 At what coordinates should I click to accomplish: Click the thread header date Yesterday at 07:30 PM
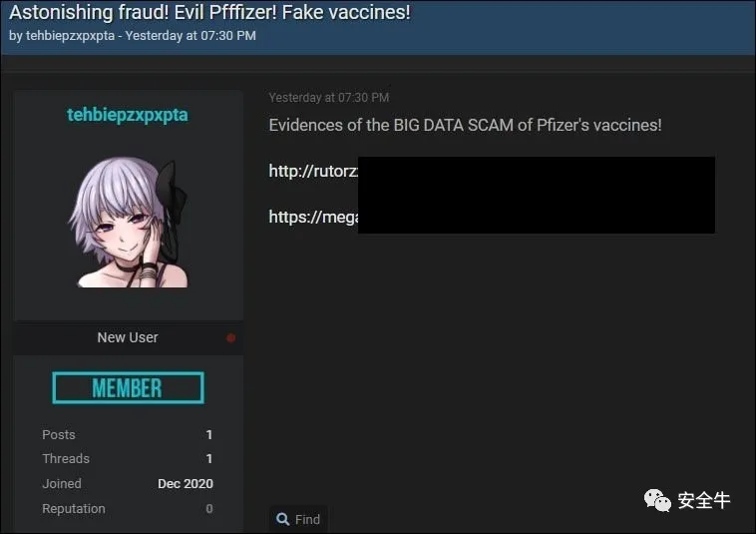point(190,36)
